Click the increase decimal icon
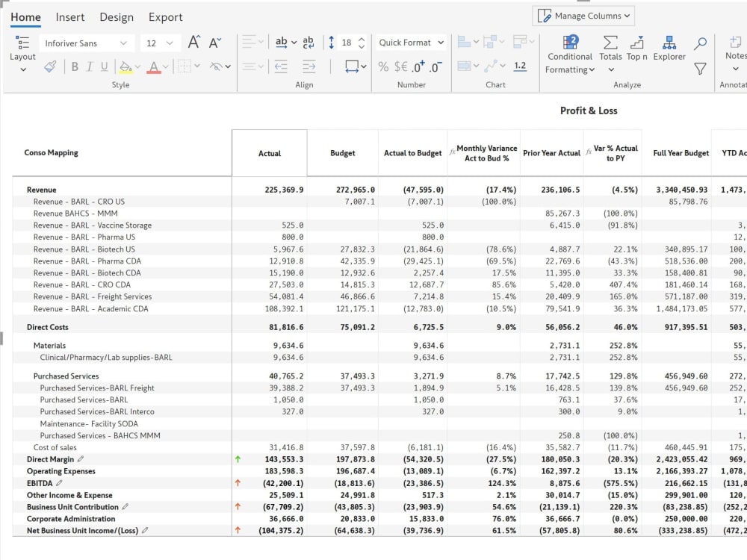Screen dimensions: 747x560 click(418, 66)
